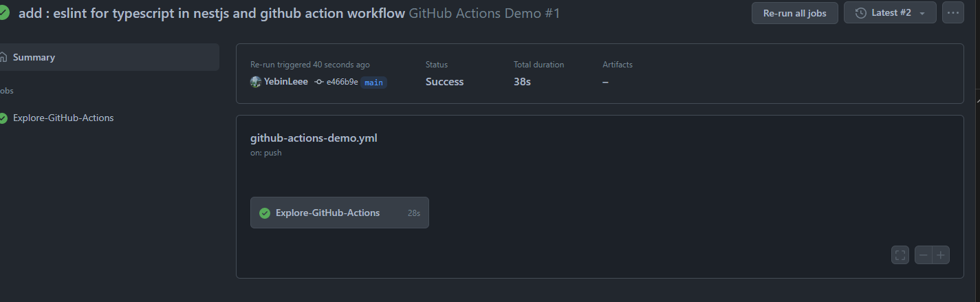Screen dimensions: 980x302
Task: Select the Summary sidebar item
Action: pos(109,57)
